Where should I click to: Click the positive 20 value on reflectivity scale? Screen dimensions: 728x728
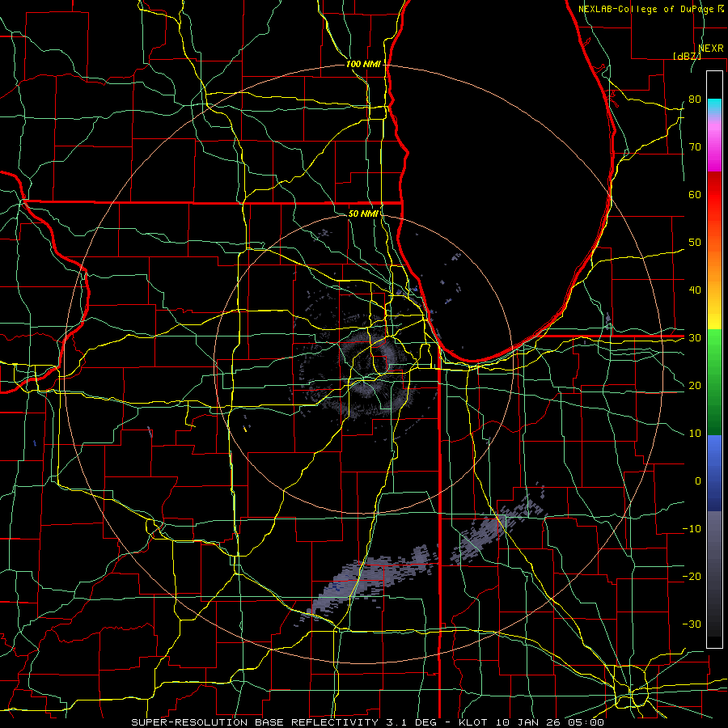695,385
